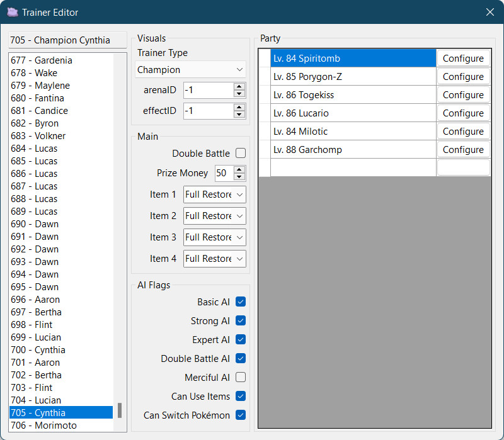Configure Lv. 85 Porygon-Z
This screenshot has height=440, width=504.
(463, 76)
